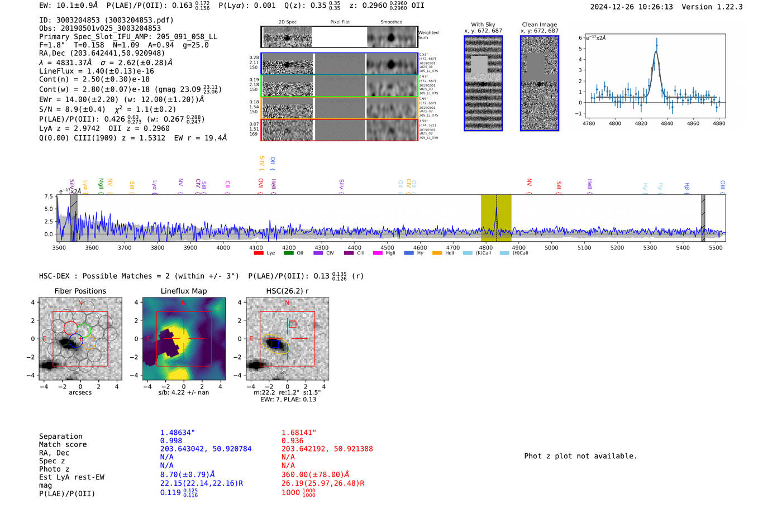The image size is (782, 532).
Task: Open the Clean Image cutout
Action: pyautogui.click(x=540, y=83)
